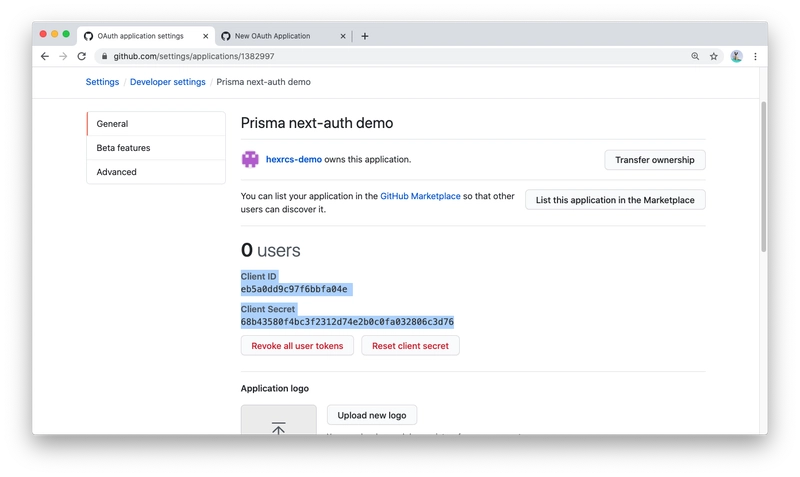
Task: Open a new tab with the plus icon
Action: [x=365, y=36]
